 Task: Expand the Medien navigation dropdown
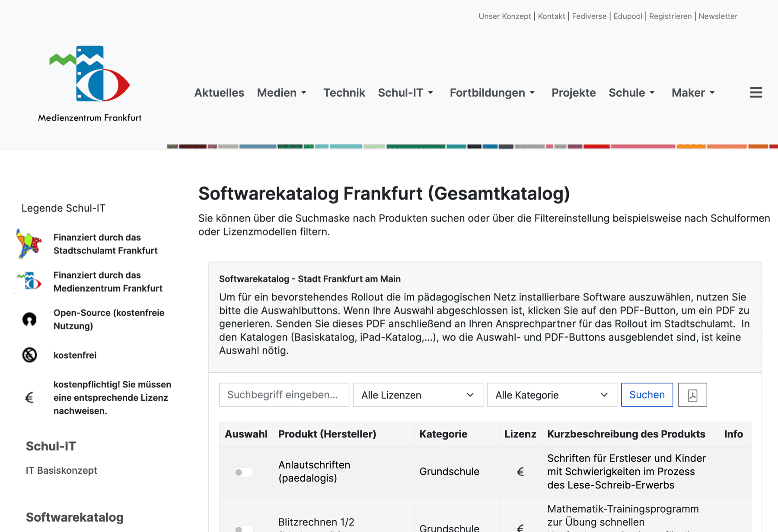click(x=282, y=92)
